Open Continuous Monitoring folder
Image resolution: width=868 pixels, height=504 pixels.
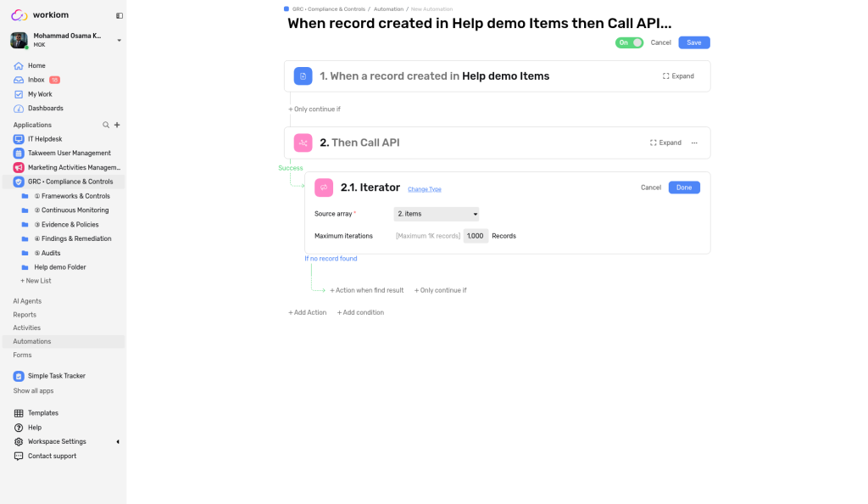click(65, 210)
